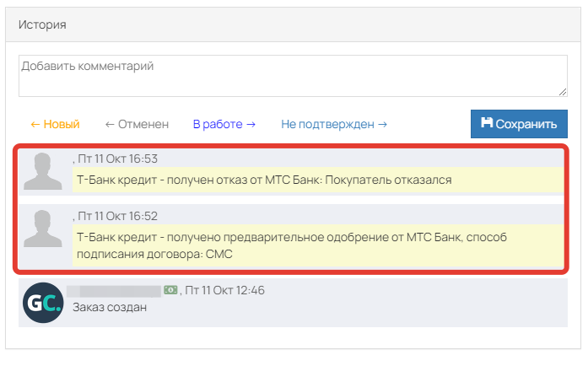This screenshot has height=366, width=588.
Task: Click user avatar on 16:52 entry
Action: 43,229
